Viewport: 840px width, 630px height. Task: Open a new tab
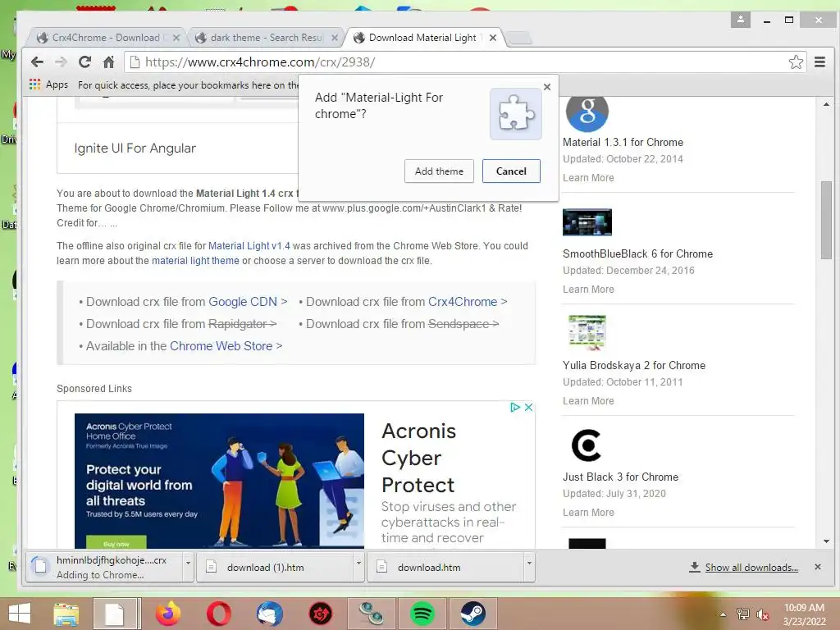coord(518,38)
